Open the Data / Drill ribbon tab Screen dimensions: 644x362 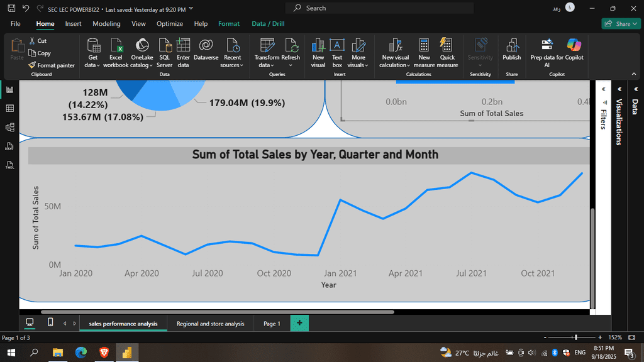pyautogui.click(x=268, y=24)
